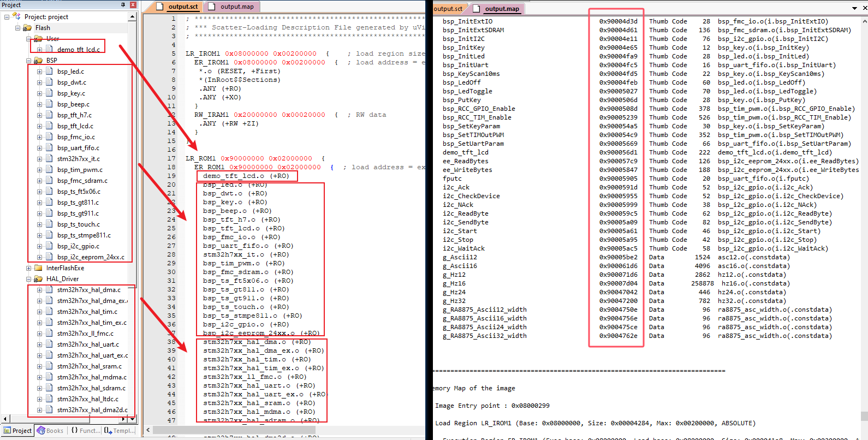Click the bsp_led.c file icon
Screen dimensions: 868x440
coord(49,72)
